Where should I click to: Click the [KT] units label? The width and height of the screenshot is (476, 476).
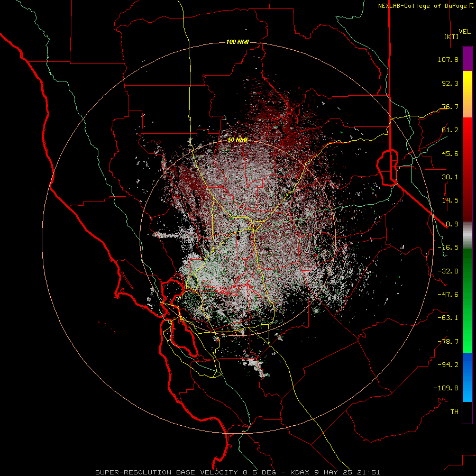(x=451, y=36)
